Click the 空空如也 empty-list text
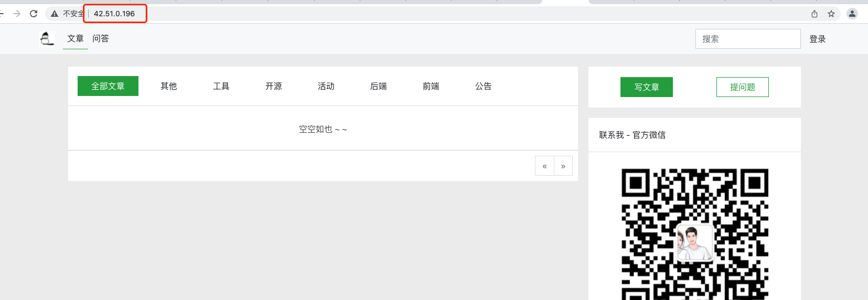 coord(323,129)
